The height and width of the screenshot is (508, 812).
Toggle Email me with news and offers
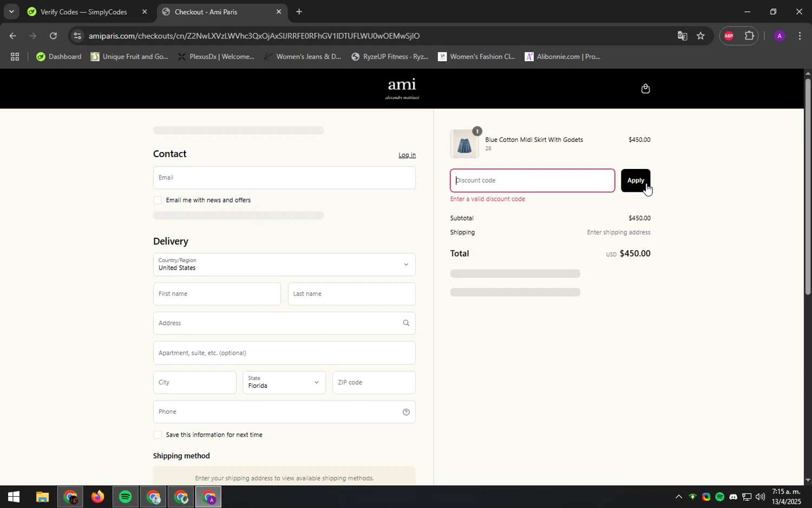tap(158, 200)
